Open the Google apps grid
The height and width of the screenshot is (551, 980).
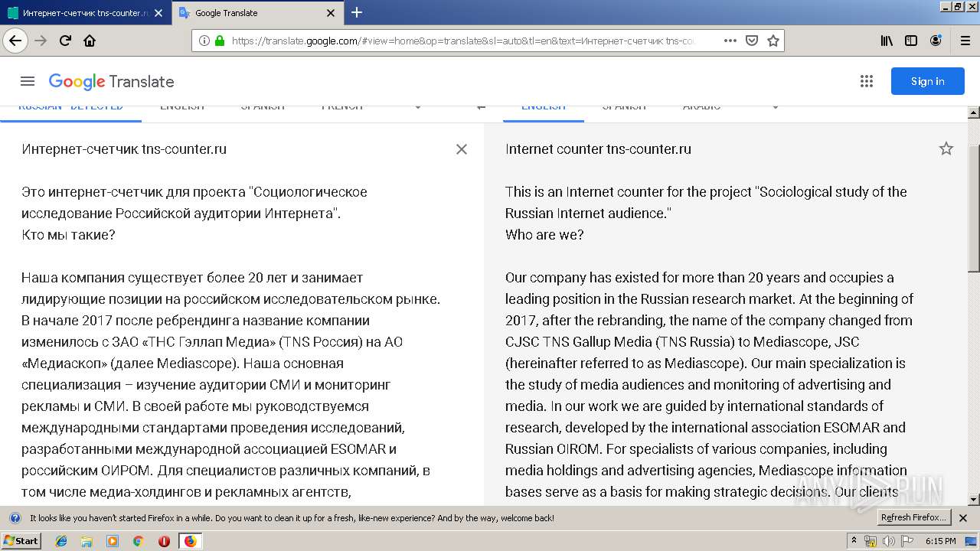867,81
